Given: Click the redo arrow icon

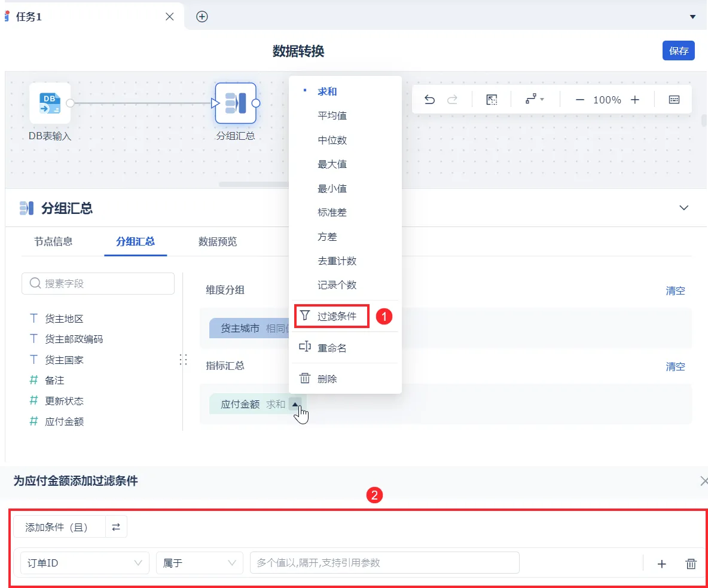Looking at the screenshot, I should [x=452, y=100].
